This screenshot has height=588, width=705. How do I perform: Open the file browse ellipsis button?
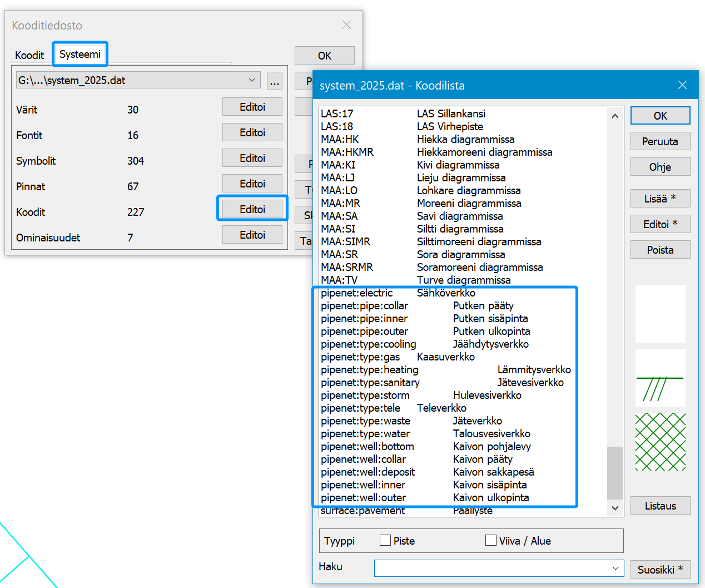(274, 81)
